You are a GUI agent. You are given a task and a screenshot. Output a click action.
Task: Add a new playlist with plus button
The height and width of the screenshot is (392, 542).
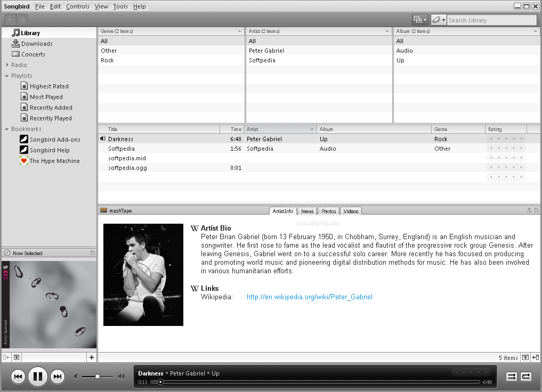pyautogui.click(x=92, y=357)
